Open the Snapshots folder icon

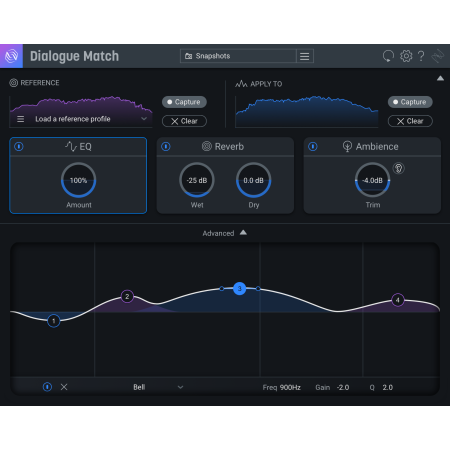pos(188,56)
